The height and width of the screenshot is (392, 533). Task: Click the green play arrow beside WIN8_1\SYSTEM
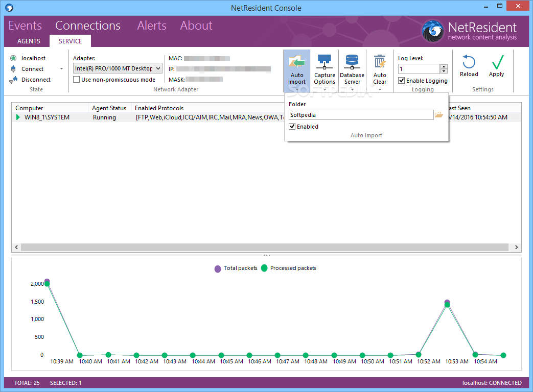tap(18, 117)
